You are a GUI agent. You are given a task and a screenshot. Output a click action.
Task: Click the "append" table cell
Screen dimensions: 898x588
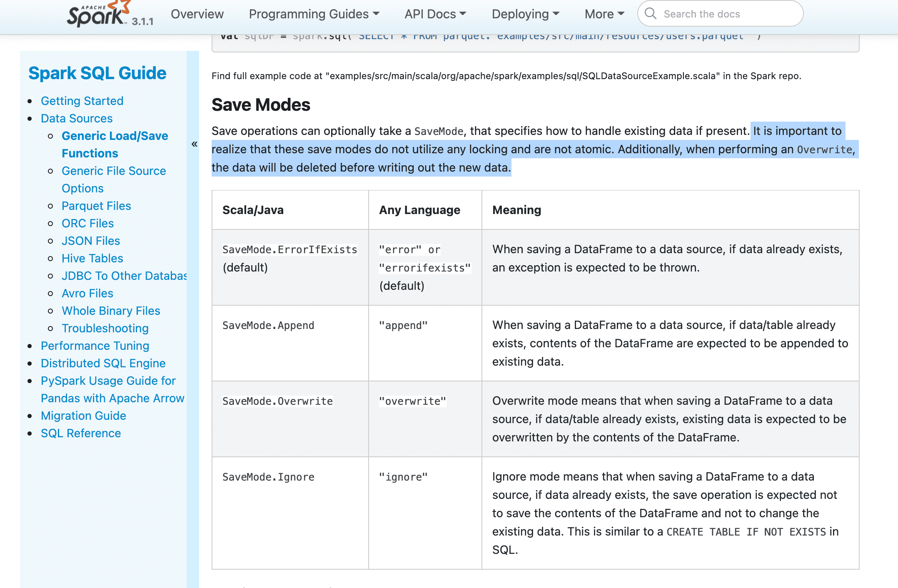425,343
